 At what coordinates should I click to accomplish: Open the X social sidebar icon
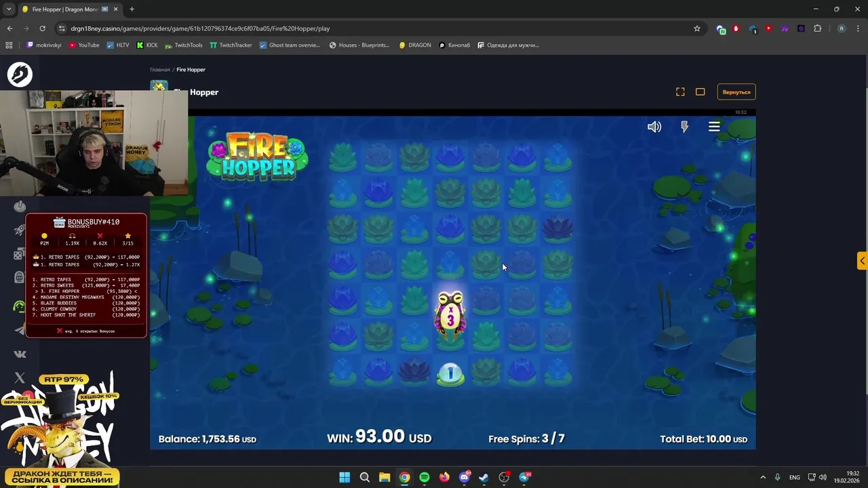tap(20, 378)
